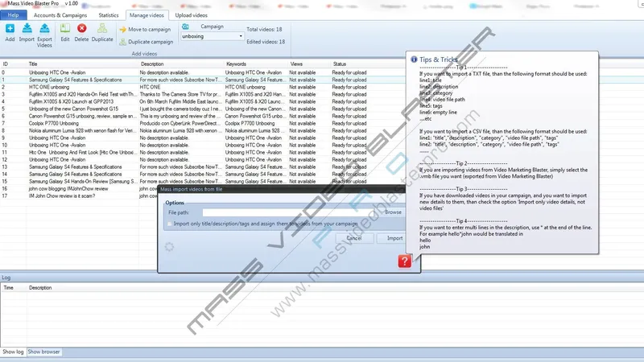The image size is (644, 362).
Task: Select row 'Canon Powershot G15 unboxing, review'
Action: (x=201, y=116)
